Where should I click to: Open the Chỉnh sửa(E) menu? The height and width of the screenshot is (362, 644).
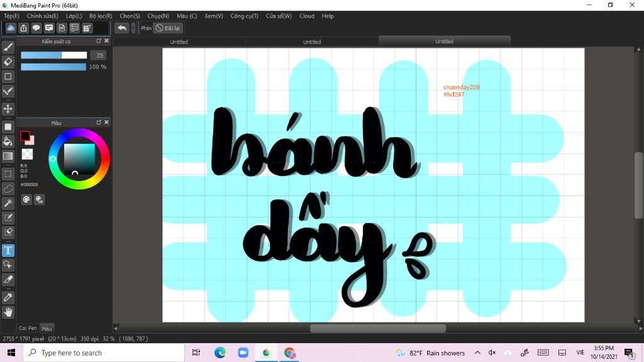tap(43, 16)
